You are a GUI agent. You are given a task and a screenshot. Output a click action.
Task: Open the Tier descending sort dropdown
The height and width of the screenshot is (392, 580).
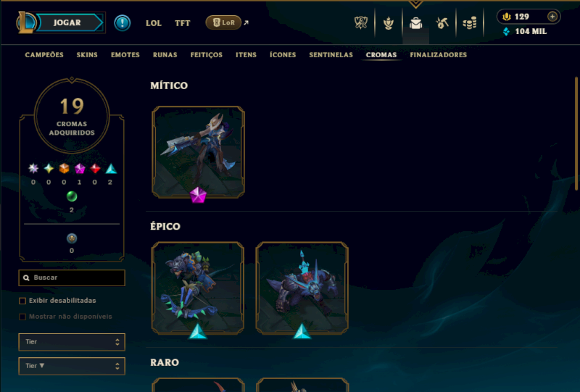coord(72,366)
